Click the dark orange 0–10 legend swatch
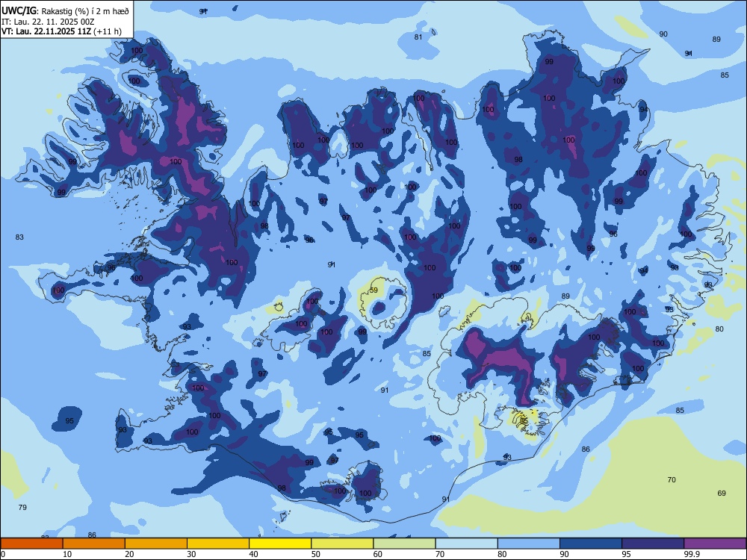 click(x=31, y=544)
